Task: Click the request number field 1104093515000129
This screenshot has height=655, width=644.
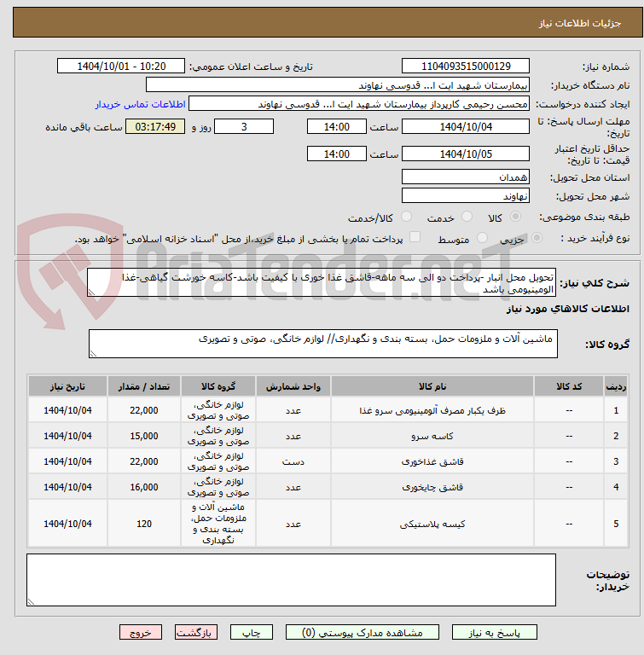Action: 466,66
